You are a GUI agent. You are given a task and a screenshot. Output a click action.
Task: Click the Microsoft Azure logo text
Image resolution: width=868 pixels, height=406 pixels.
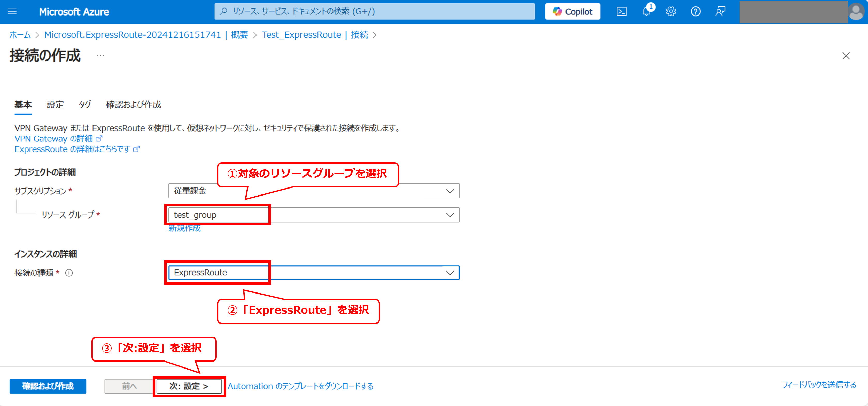[x=74, y=12]
